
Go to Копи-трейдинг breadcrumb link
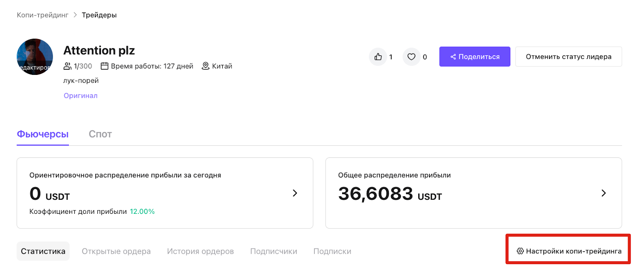pyautogui.click(x=43, y=15)
